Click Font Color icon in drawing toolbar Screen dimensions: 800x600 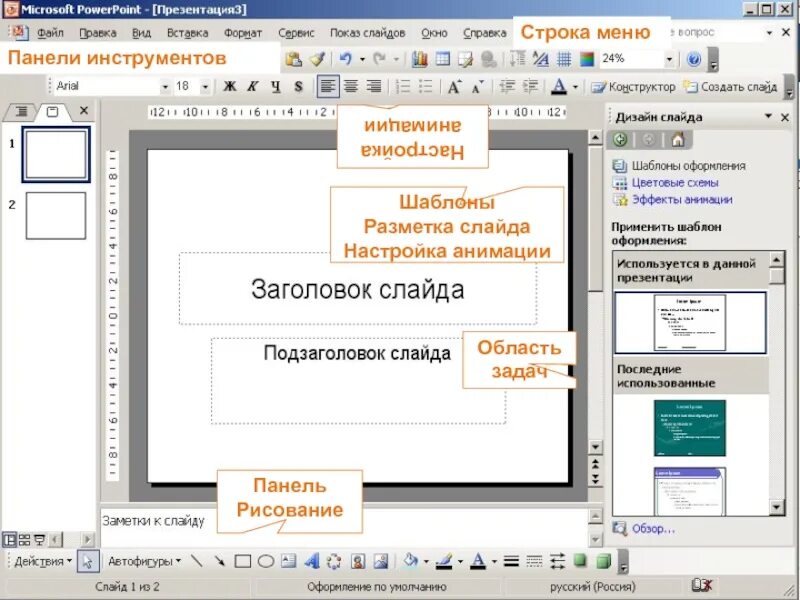tap(478, 561)
